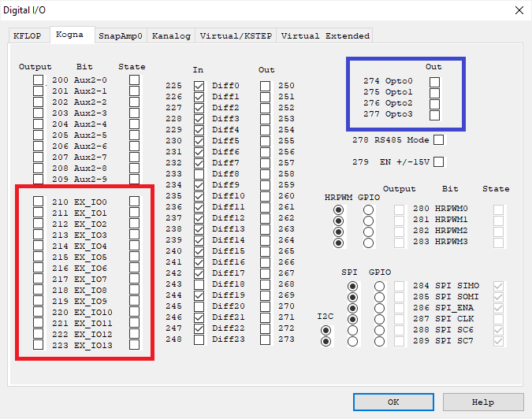Open the SnapAmp0 tab
Viewport: 532px width, 419px height.
[x=120, y=35]
